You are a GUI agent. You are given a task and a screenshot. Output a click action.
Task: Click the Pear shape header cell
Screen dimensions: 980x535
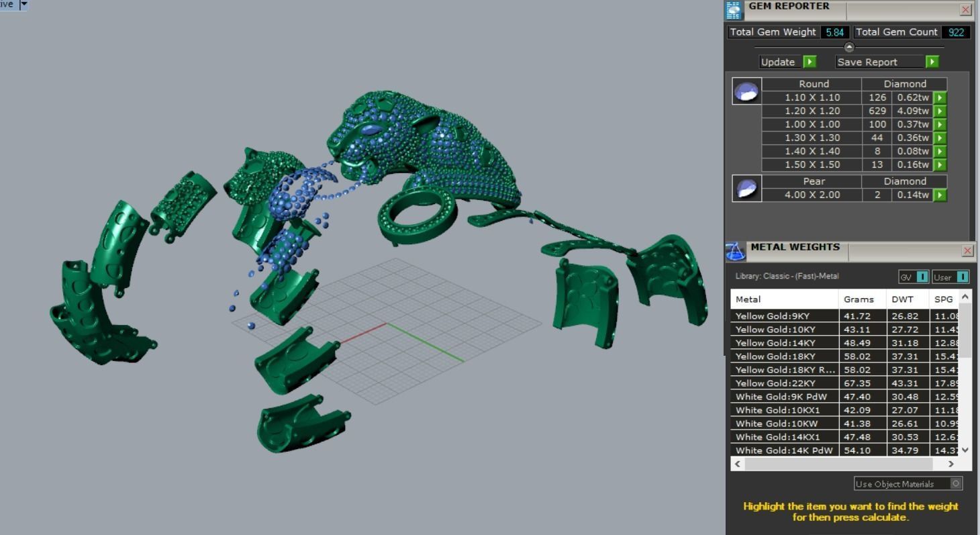point(812,181)
